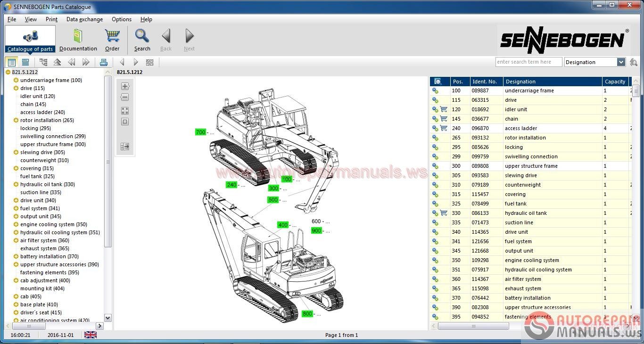
Task: Open the Options menu
Action: coord(122,19)
